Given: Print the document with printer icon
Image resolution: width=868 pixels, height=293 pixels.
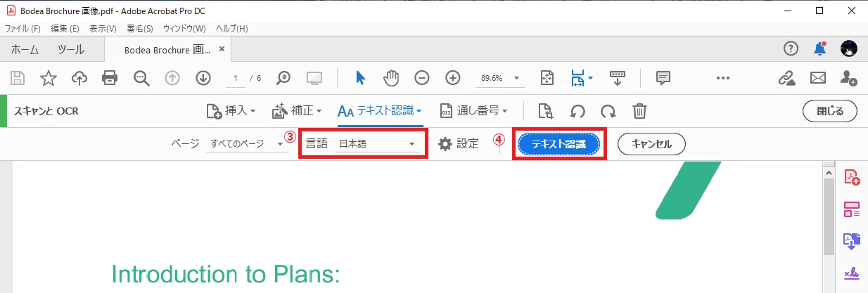Looking at the screenshot, I should (110, 78).
